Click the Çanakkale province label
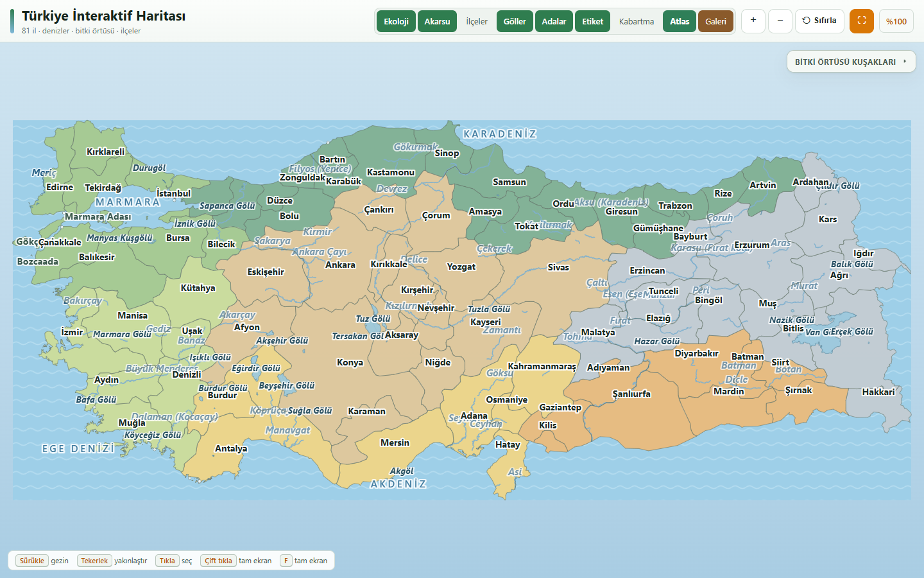The image size is (924, 578). [60, 242]
